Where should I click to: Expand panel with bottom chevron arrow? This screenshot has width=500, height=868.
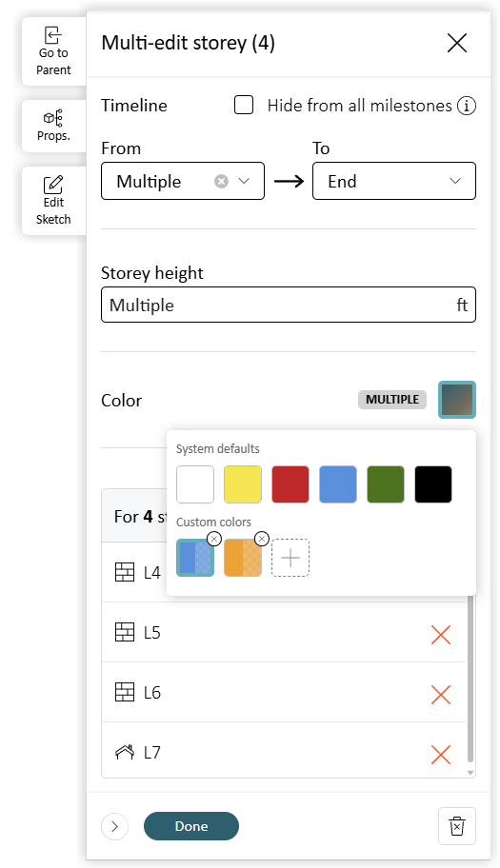(114, 826)
